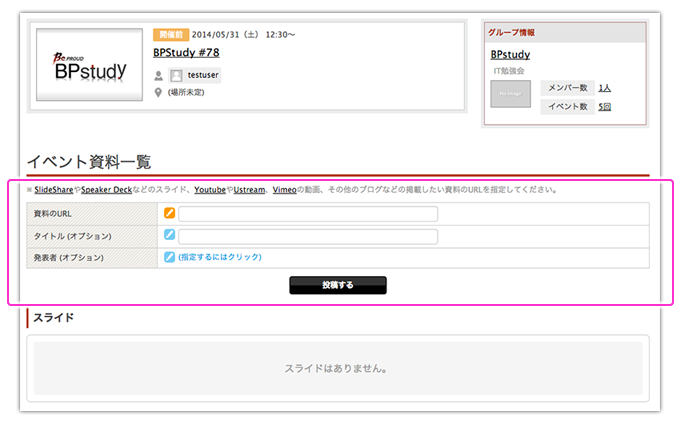Click the testuser avatar image
This screenshot has height=425, width=682.
[176, 76]
